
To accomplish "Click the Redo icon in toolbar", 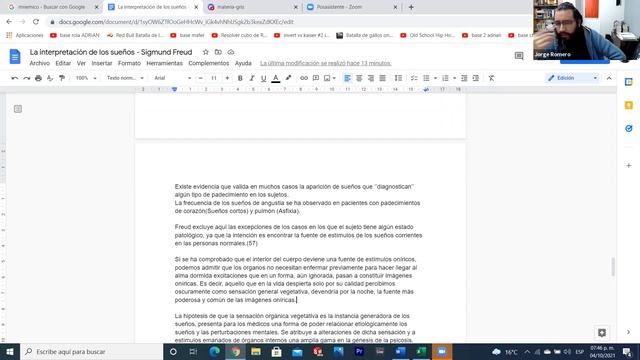I will coord(27,78).
